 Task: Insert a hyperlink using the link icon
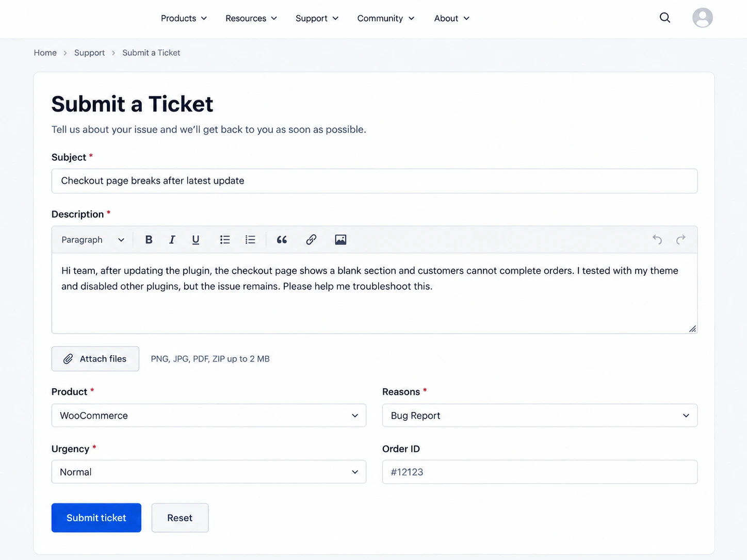311,240
